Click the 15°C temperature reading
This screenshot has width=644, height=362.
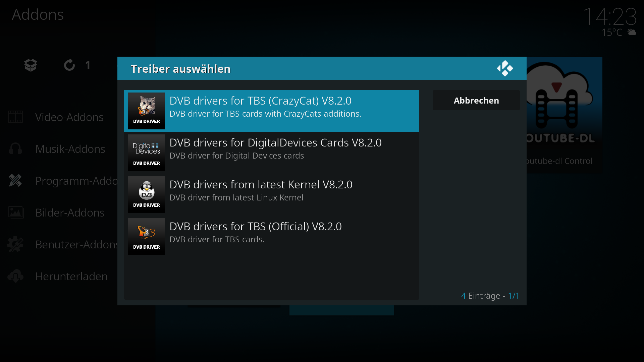[x=612, y=33]
